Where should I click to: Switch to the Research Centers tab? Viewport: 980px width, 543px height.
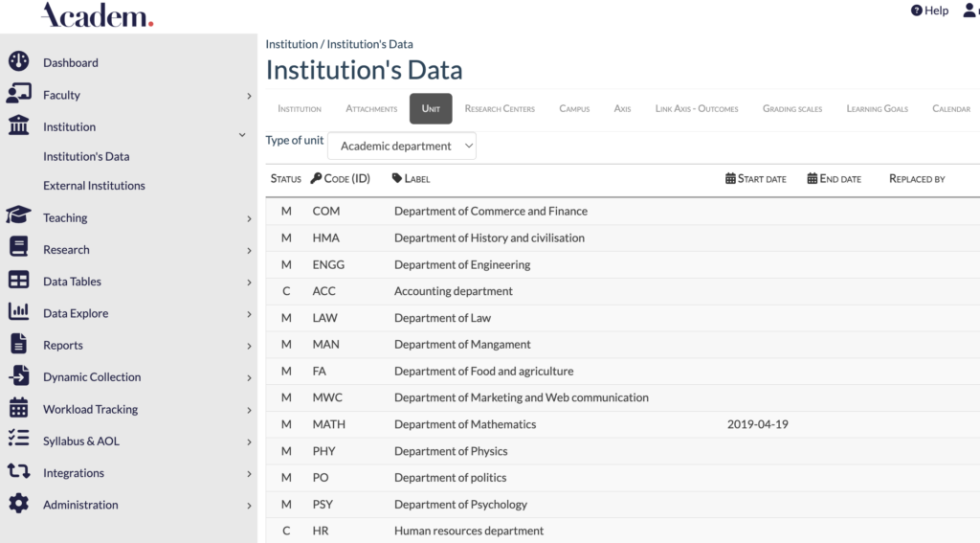pyautogui.click(x=500, y=109)
